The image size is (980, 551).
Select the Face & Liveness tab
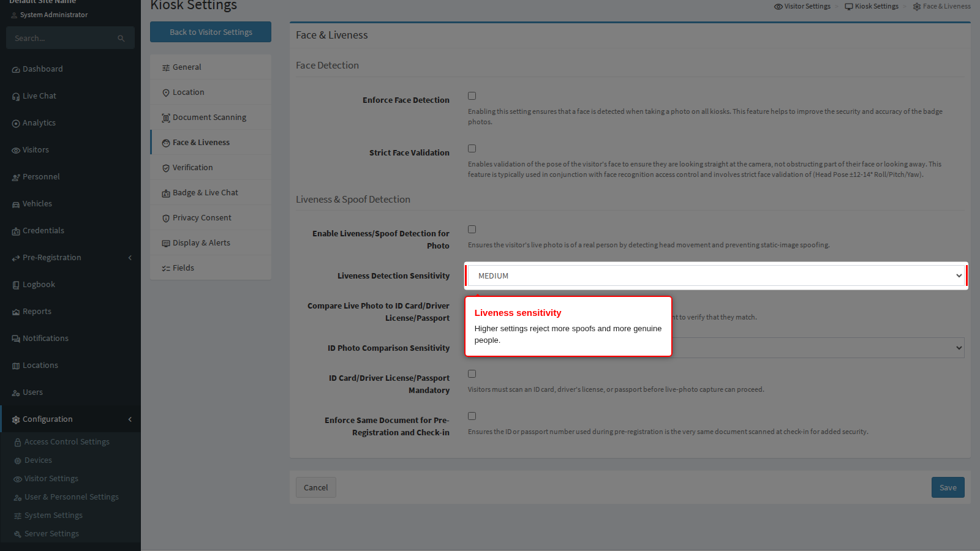211,143
